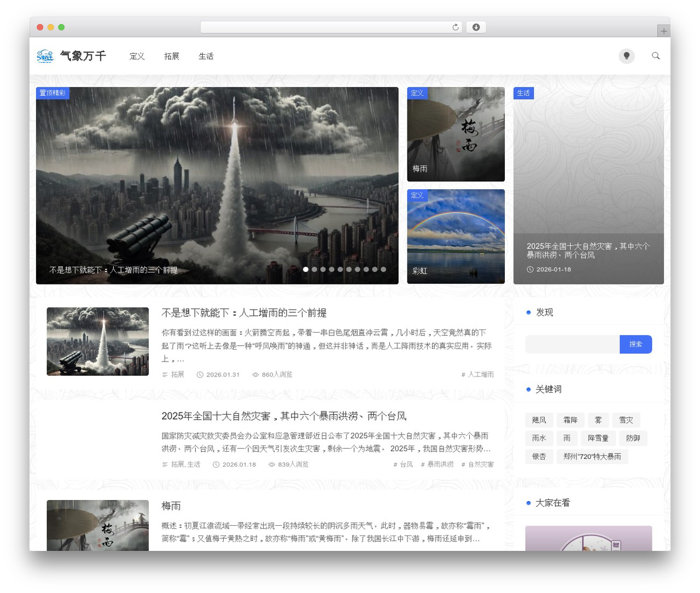Click the 暴雨洪涝 hashtag

(x=437, y=464)
